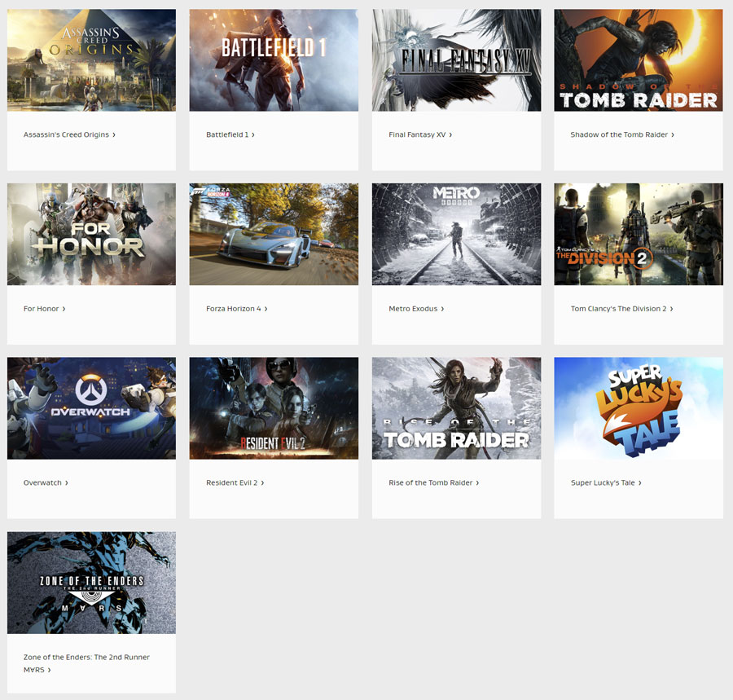
Task: Open the Forza Horizon 4 cover image
Action: 274,234
